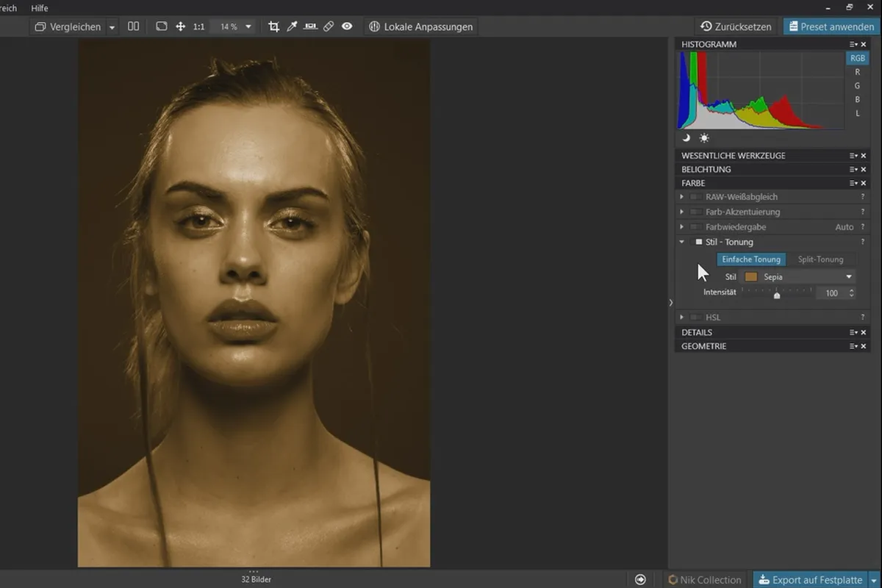Toggle RAW-Weißabgleich correction on
The height and width of the screenshot is (588, 882).
[695, 197]
